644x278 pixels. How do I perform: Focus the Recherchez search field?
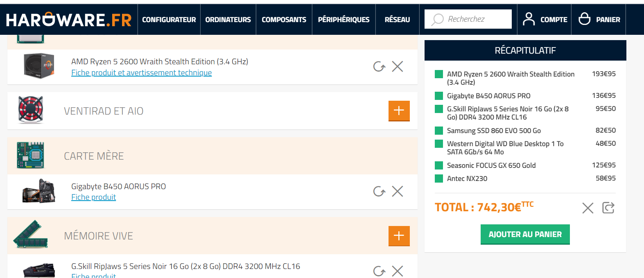[468, 19]
